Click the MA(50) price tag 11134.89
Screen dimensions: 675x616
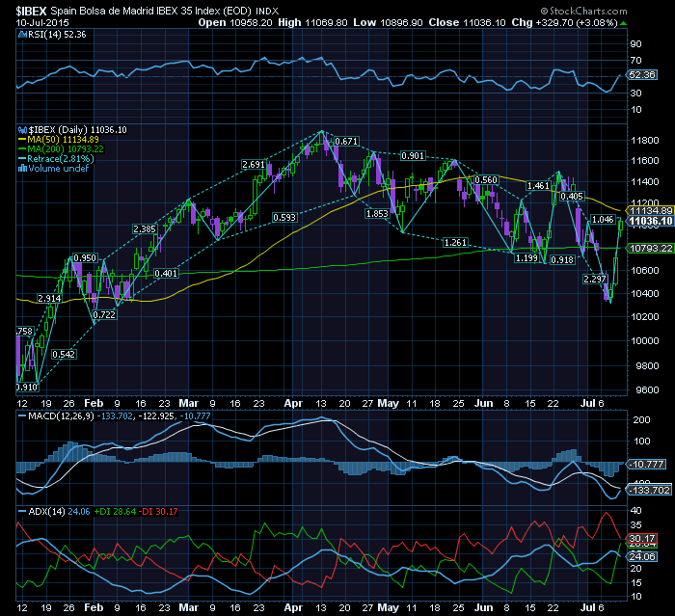[x=649, y=210]
